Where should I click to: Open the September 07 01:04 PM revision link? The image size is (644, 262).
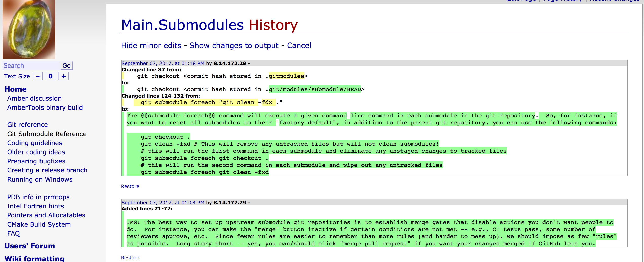click(x=163, y=203)
